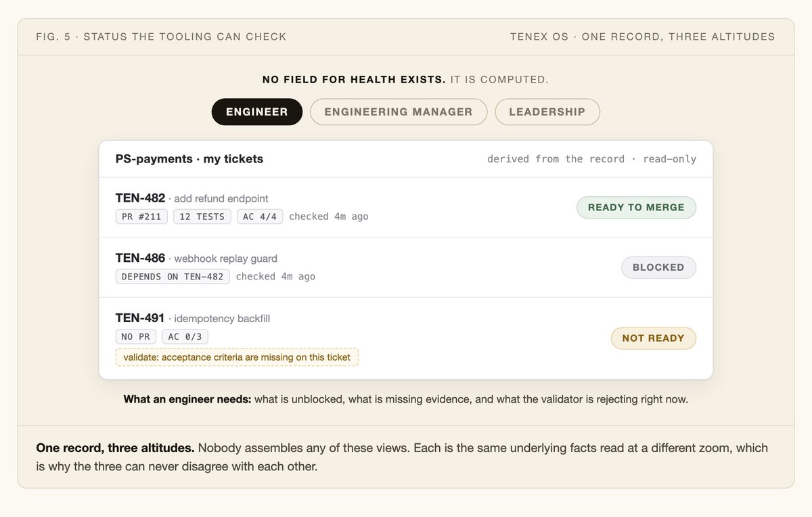Click the AC 4/4 tag
812x517 pixels.
coord(260,217)
